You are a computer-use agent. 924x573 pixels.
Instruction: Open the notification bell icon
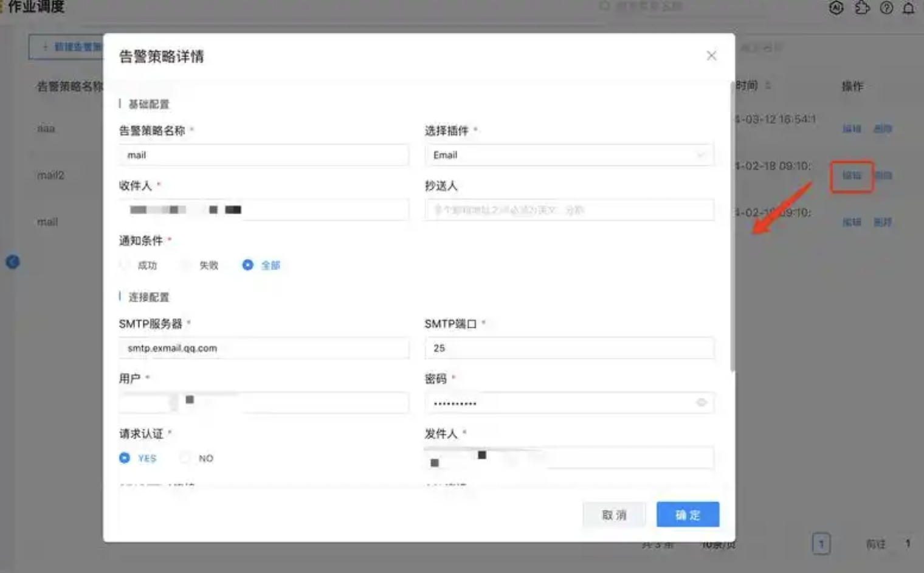(908, 8)
